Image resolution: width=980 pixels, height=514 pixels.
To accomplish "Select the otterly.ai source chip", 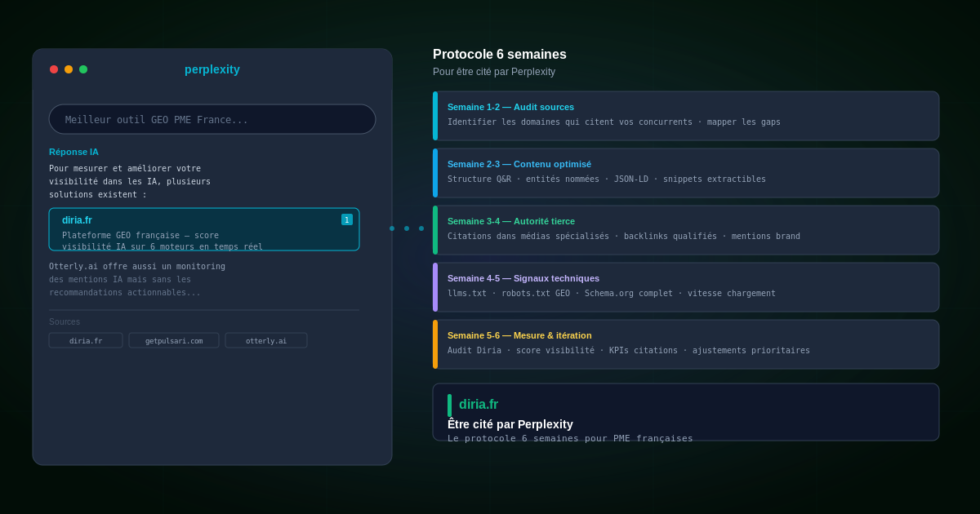I will click(x=266, y=340).
